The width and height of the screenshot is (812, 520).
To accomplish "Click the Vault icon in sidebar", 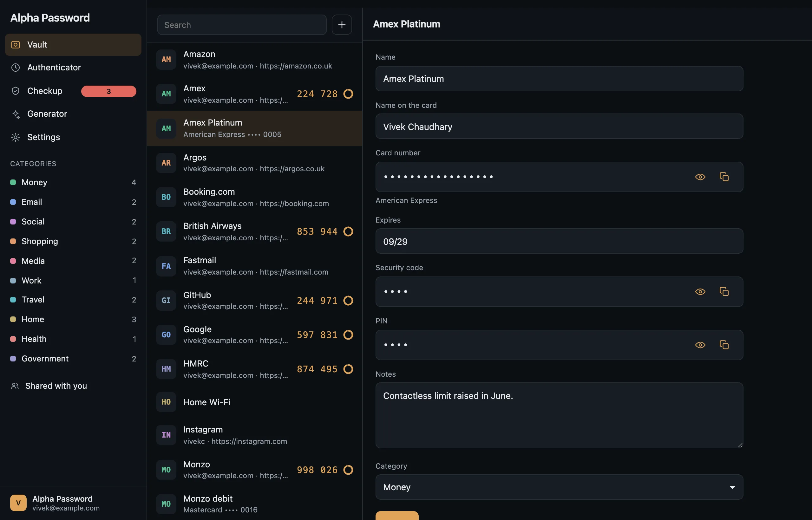I will 16,45.
